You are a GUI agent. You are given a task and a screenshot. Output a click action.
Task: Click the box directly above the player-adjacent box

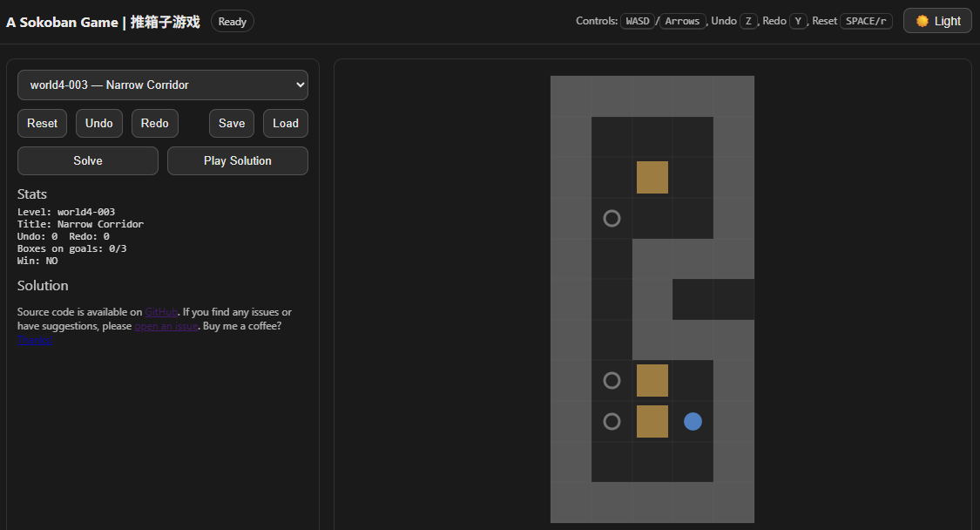(x=652, y=380)
